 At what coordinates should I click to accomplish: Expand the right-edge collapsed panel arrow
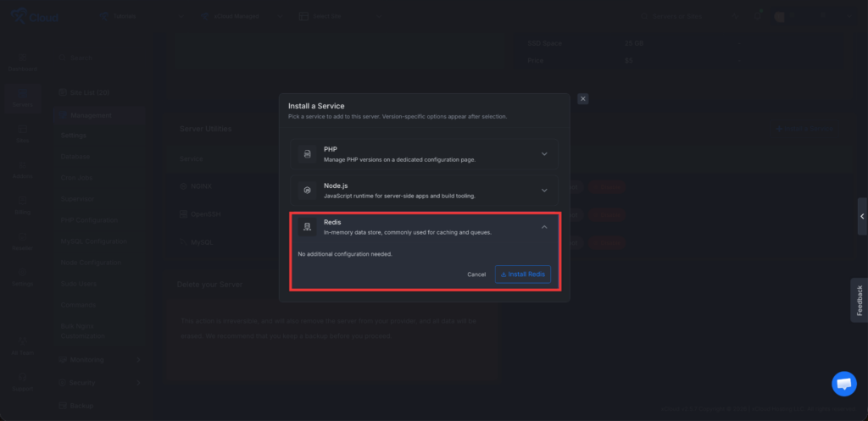pyautogui.click(x=862, y=216)
